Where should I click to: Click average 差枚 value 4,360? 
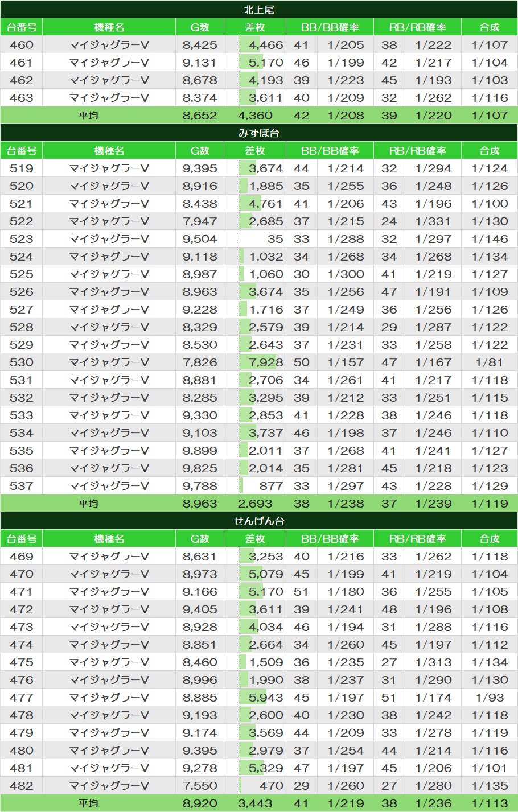[x=255, y=116]
